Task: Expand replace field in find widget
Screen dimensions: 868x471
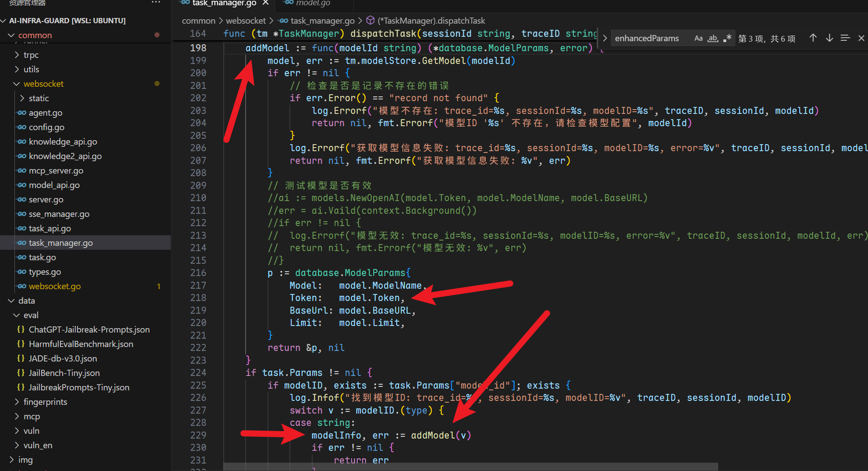Action: pos(605,38)
